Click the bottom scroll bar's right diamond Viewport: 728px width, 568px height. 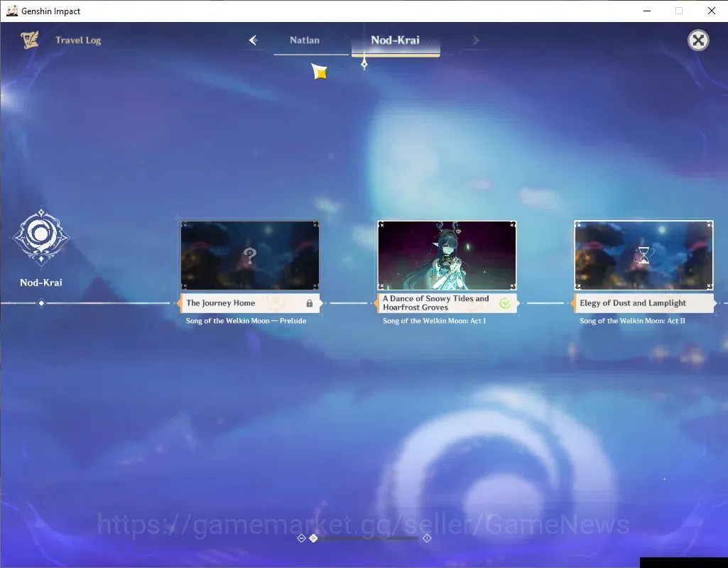427,538
